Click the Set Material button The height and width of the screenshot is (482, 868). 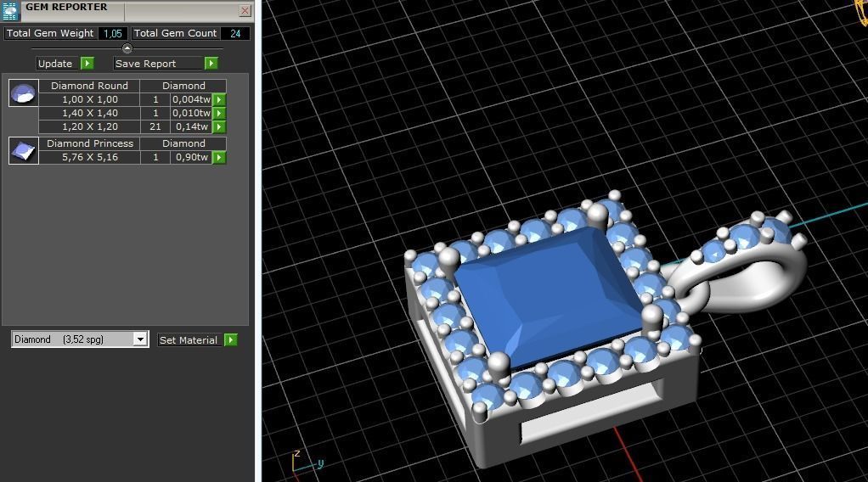pyautogui.click(x=190, y=339)
